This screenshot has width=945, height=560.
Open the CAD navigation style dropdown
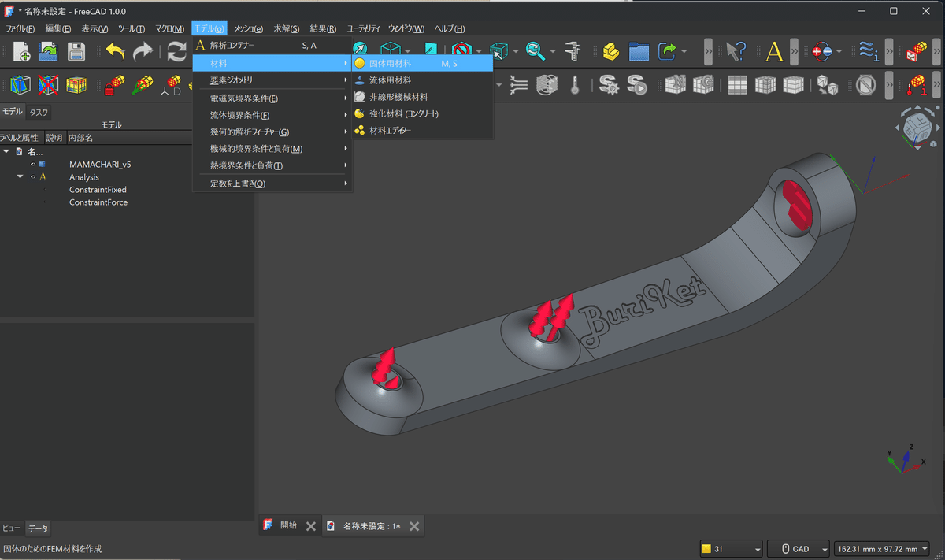pos(799,549)
